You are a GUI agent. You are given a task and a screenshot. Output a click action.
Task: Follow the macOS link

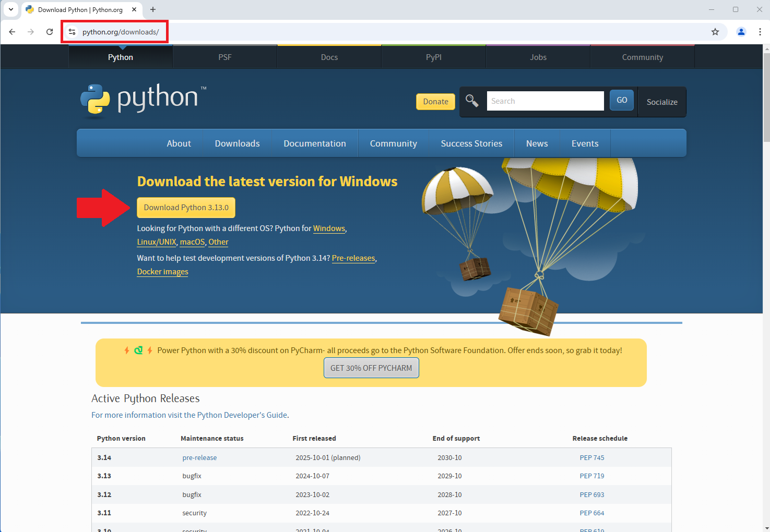(x=192, y=242)
